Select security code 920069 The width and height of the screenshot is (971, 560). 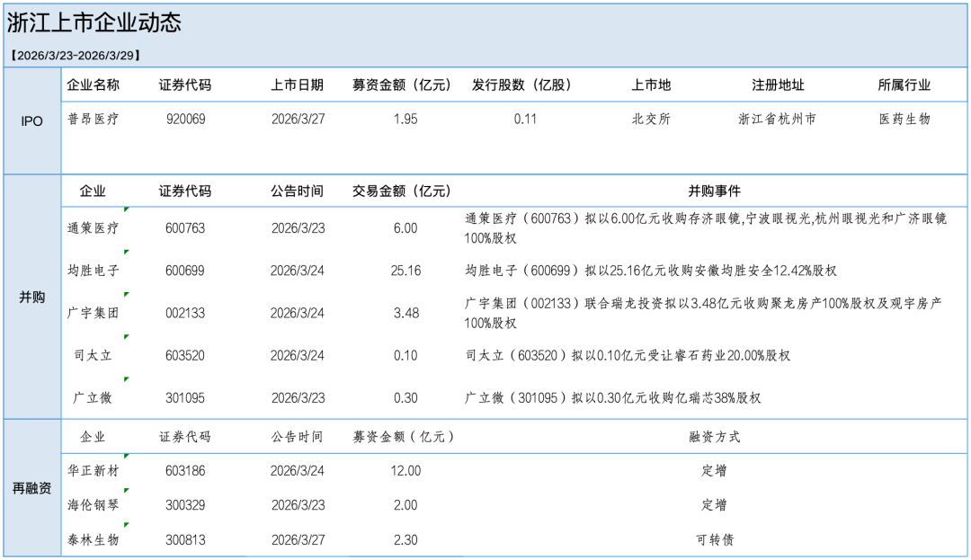coord(186,119)
